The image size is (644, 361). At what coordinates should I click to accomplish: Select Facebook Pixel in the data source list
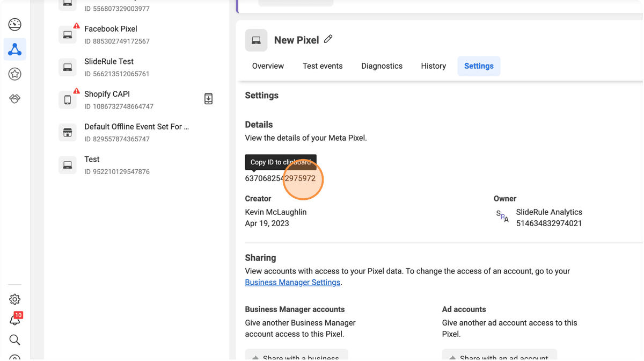pyautogui.click(x=111, y=29)
